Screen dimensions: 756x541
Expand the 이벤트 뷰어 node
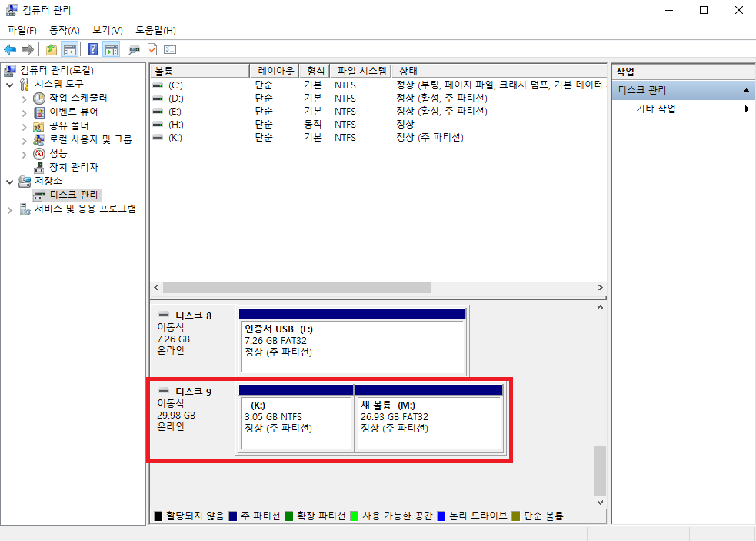pos(24,113)
